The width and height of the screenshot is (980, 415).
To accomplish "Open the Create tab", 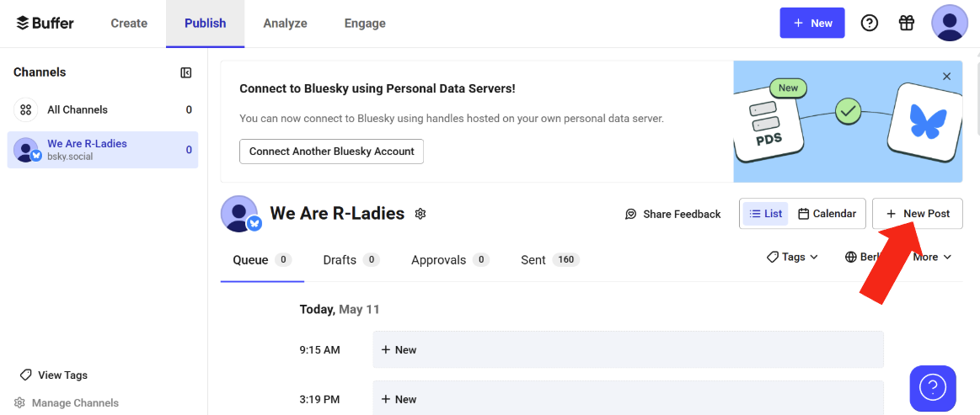I will click(129, 23).
